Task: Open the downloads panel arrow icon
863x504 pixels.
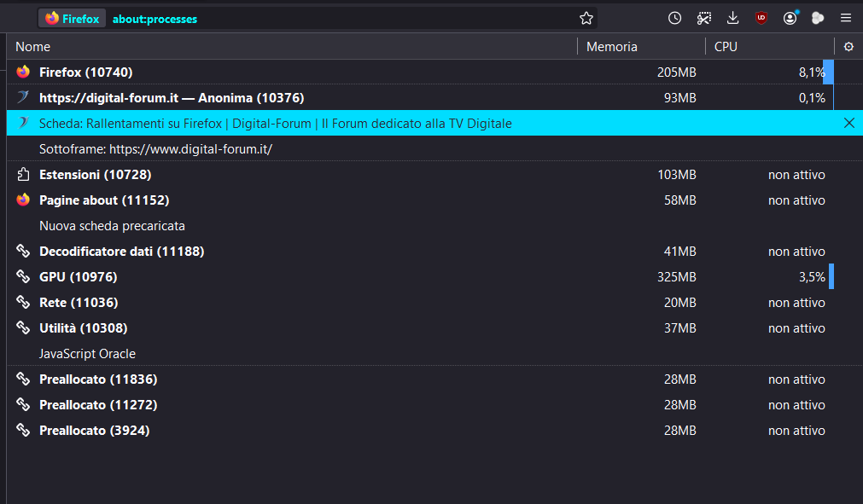Action: tap(732, 18)
